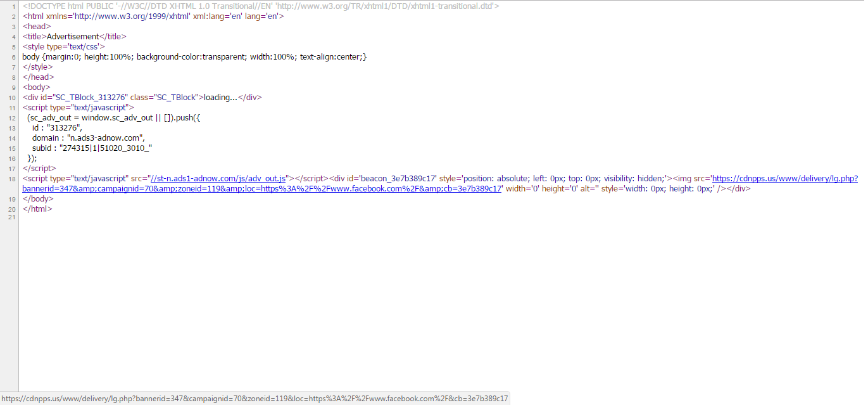
Task: Click the Advertisement title tag text
Action: click(x=74, y=37)
